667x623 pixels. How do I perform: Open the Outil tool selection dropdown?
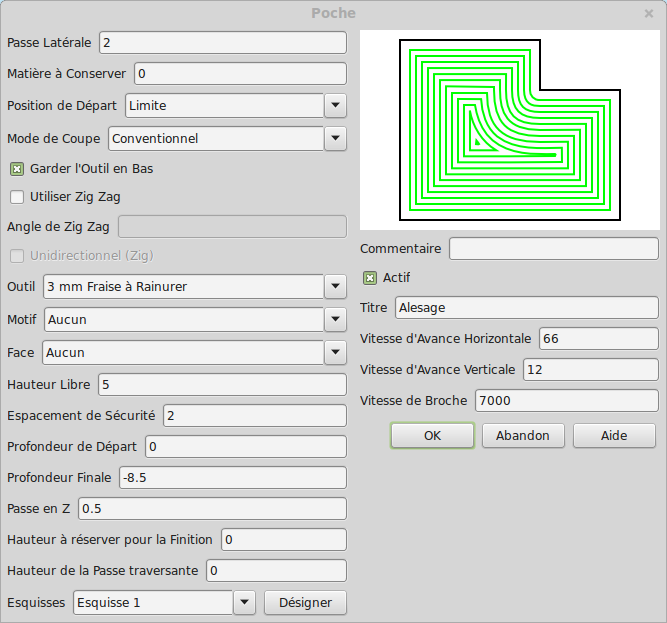335,287
